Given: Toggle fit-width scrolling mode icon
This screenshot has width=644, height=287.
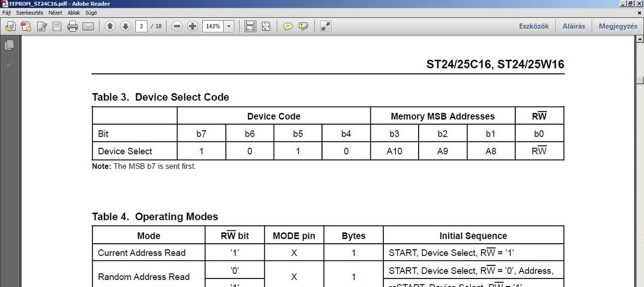Looking at the screenshot, I should point(250,26).
